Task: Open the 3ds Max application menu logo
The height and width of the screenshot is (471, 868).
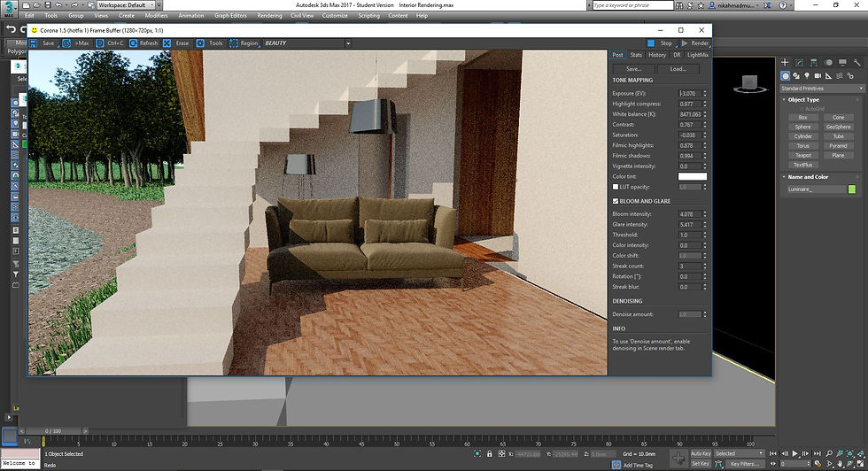Action: point(9,8)
